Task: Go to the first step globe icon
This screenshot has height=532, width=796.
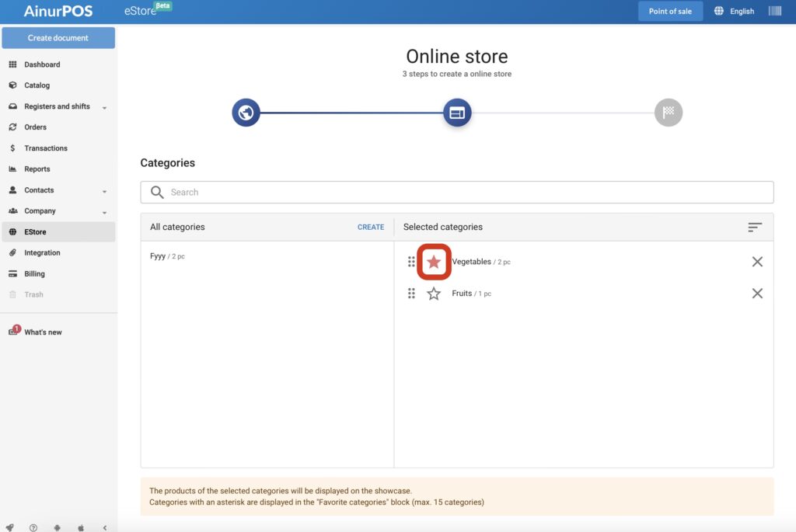Action: click(x=246, y=113)
